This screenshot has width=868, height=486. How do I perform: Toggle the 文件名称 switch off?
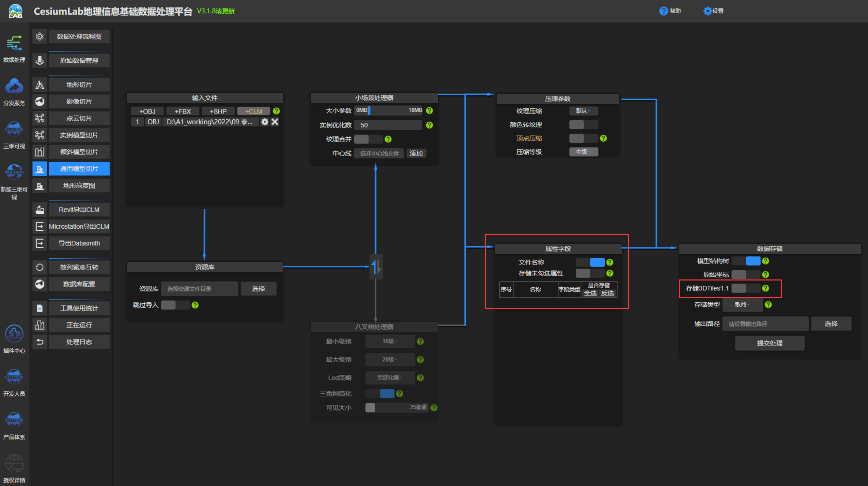(590, 262)
